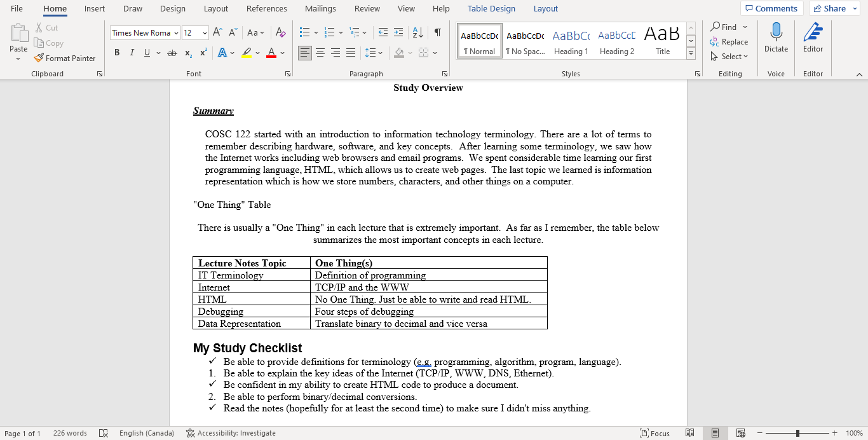Open the Mailings tab

click(x=320, y=9)
